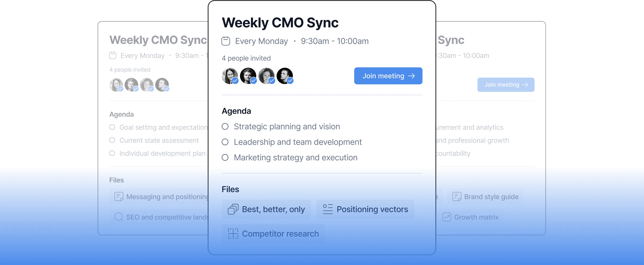This screenshot has height=265, width=644.
Task: Click the SEO and competitive search icon
Action: coord(119,217)
